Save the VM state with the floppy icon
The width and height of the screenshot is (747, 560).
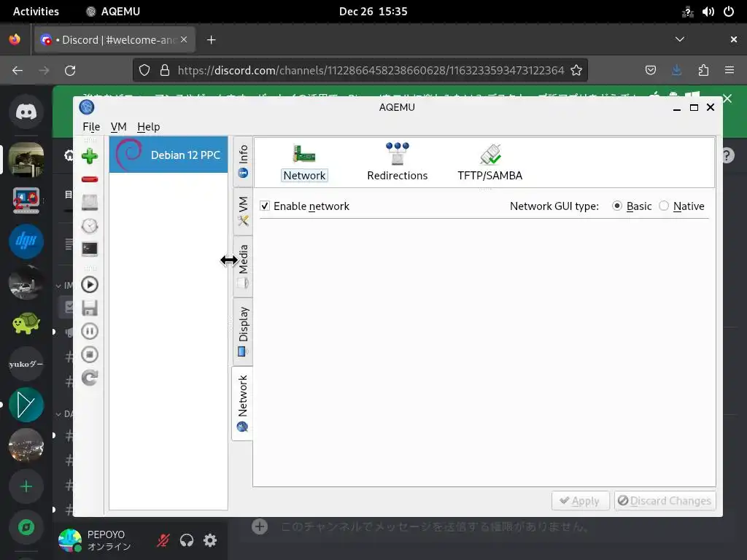coord(90,308)
